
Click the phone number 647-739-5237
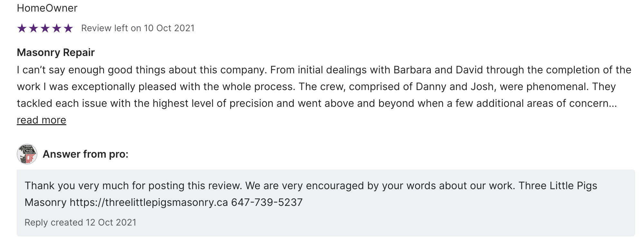tap(267, 202)
